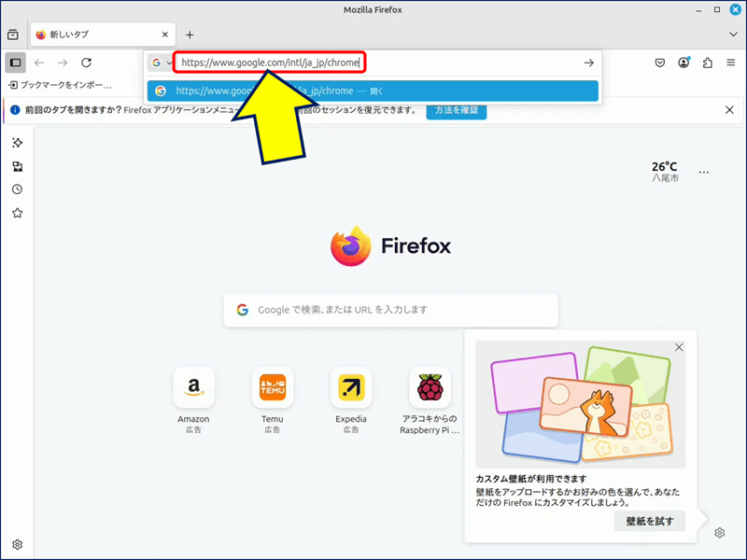Screen dimensions: 747x560
Task: Click the info icon in notification bar
Action: (15, 110)
